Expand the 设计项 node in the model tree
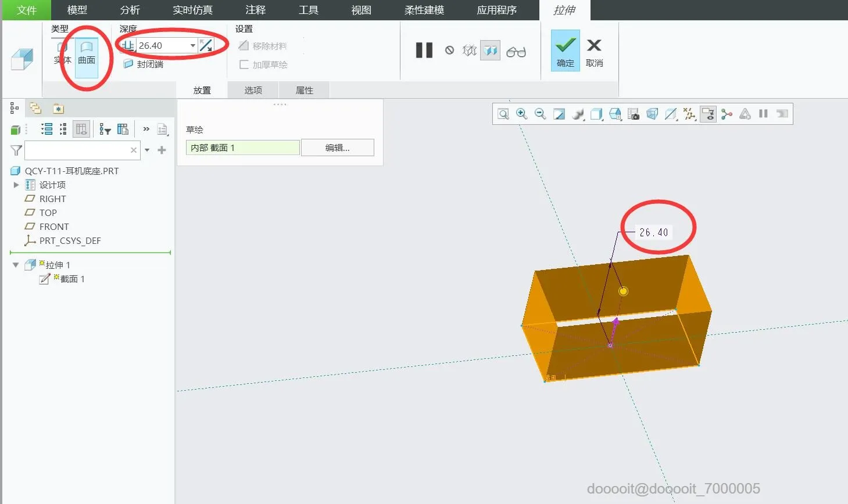Viewport: 848px width, 504px height. pos(16,185)
